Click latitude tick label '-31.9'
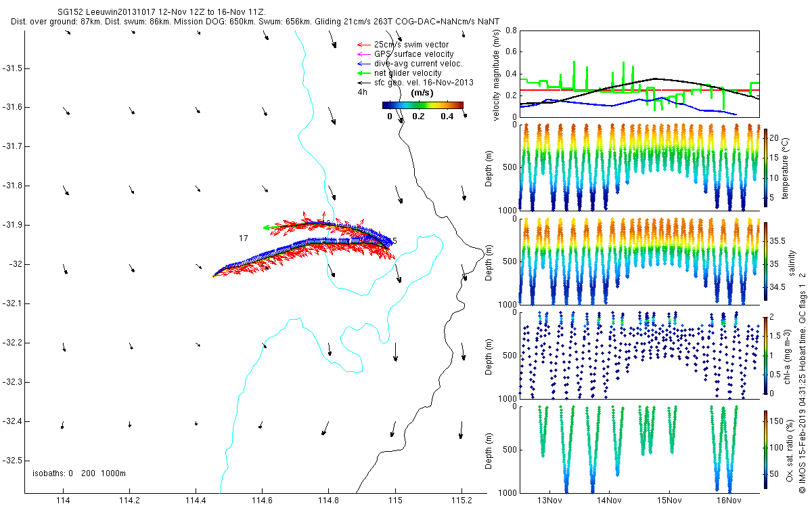812x508 pixels. 12,225
